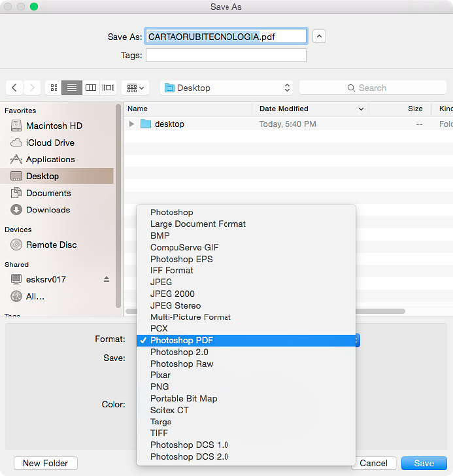Image resolution: width=453 pixels, height=476 pixels.
Task: Choose IFF Format option
Action: tap(246, 271)
